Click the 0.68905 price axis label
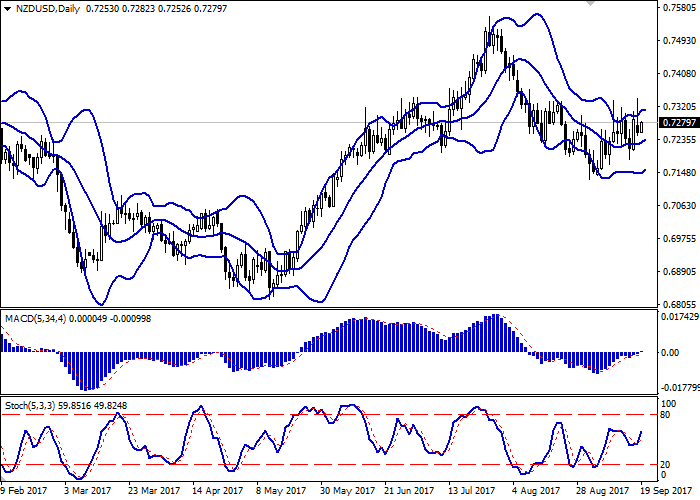 click(679, 272)
